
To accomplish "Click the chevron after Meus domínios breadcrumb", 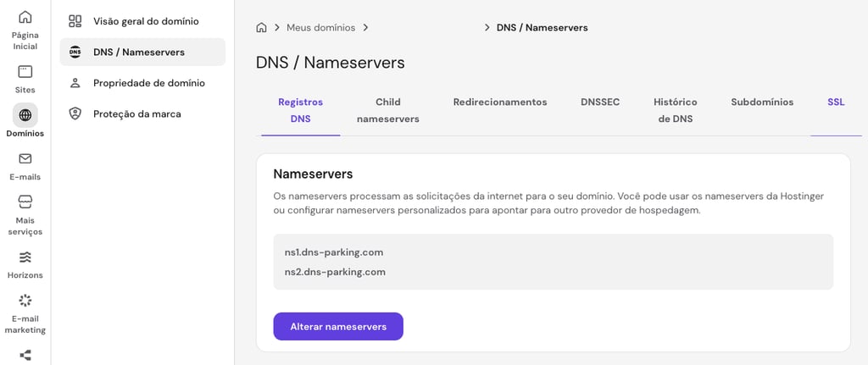I will 365,27.
